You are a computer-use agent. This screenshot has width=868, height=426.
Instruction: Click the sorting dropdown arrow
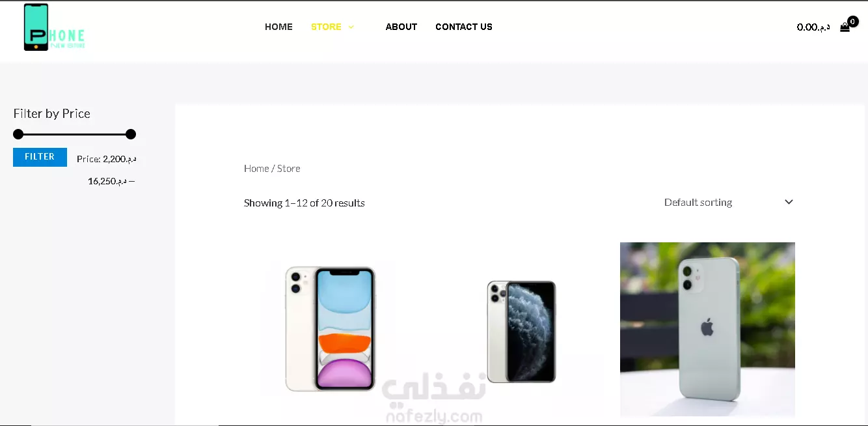click(789, 202)
